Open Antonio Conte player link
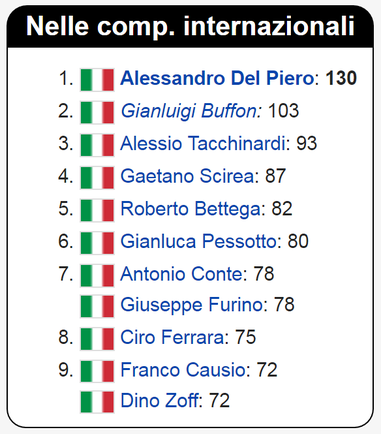Viewport: 381px width, 434px height. pos(181,274)
